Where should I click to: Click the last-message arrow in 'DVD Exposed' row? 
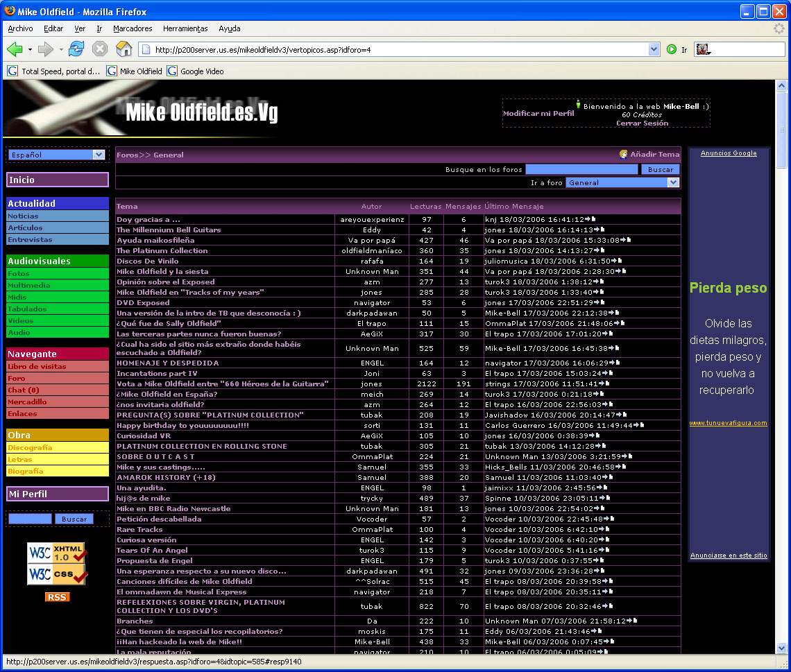(x=599, y=302)
